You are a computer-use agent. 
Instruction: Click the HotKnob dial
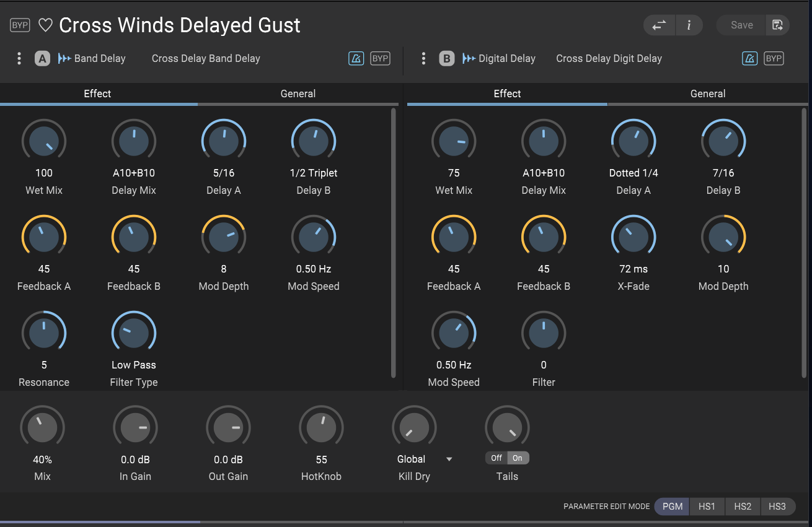321,428
